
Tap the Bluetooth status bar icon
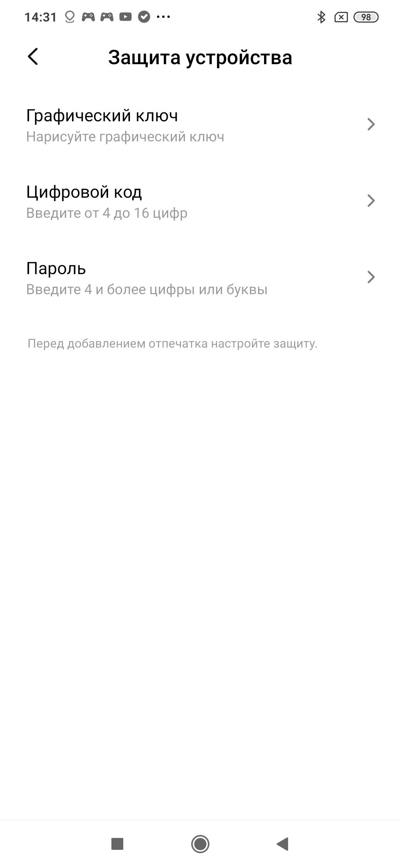pos(322,17)
